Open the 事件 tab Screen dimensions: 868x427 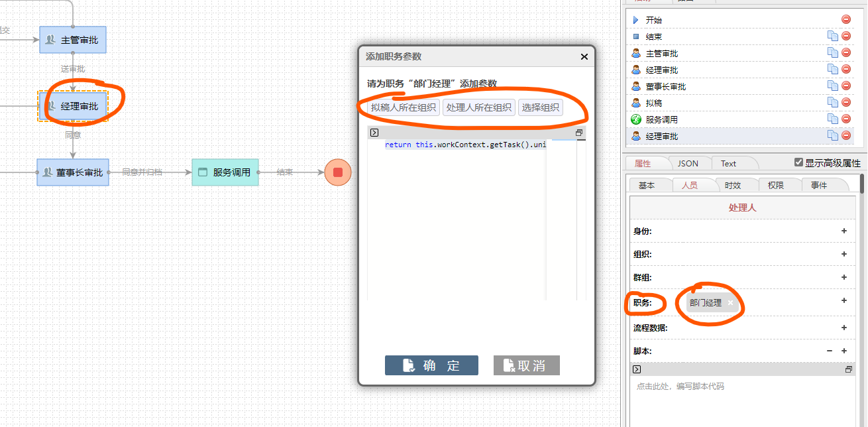tap(819, 185)
